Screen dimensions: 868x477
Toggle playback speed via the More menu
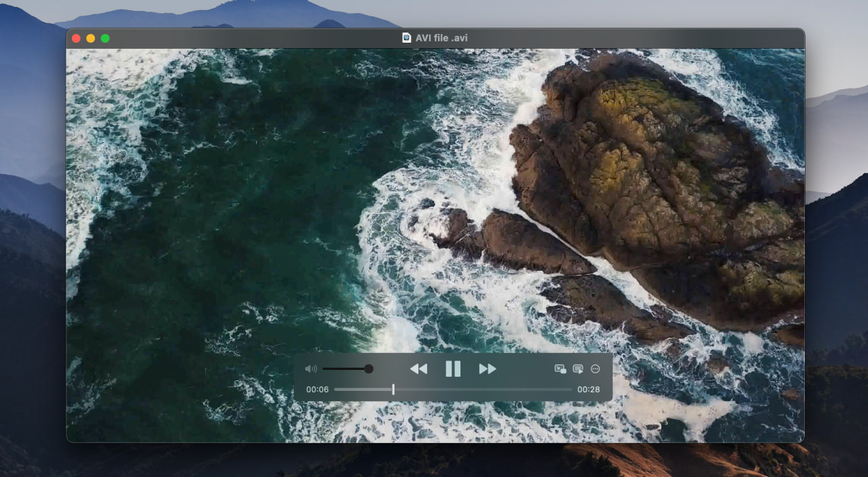coord(595,368)
